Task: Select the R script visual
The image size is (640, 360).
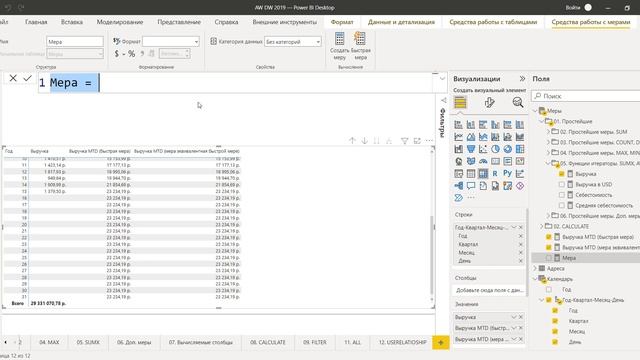Action: [x=495, y=173]
